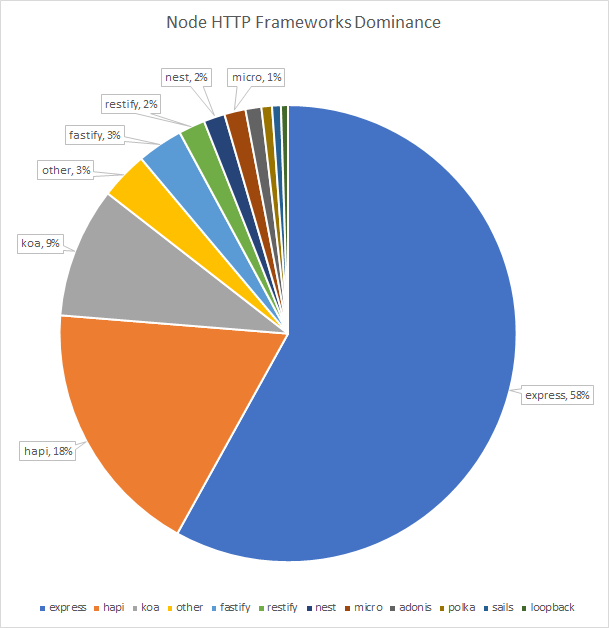The height and width of the screenshot is (628, 609).
Task: Select the micro, 1% data label
Action: click(x=256, y=77)
